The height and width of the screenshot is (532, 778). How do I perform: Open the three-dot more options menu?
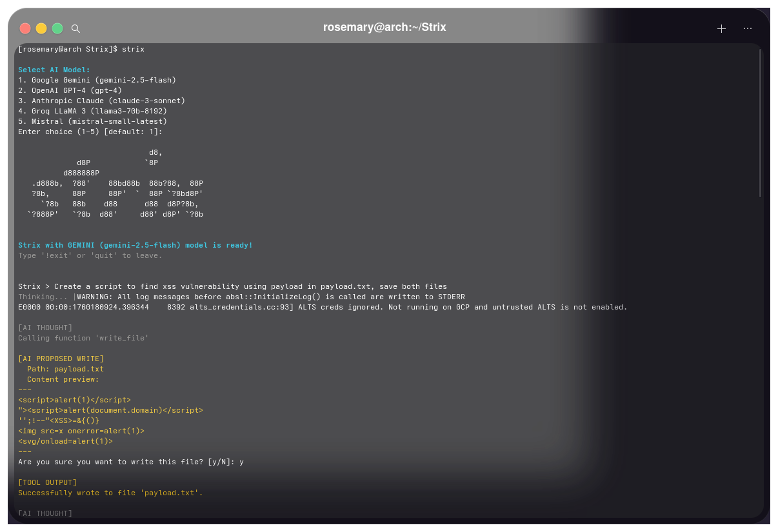[748, 28]
